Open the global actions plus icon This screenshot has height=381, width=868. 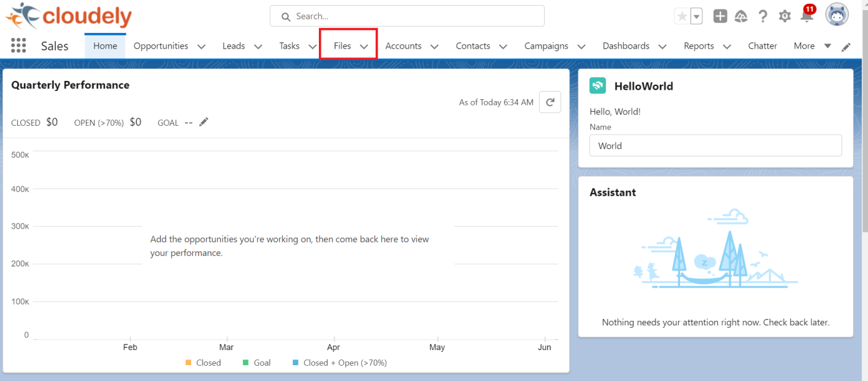(x=720, y=16)
